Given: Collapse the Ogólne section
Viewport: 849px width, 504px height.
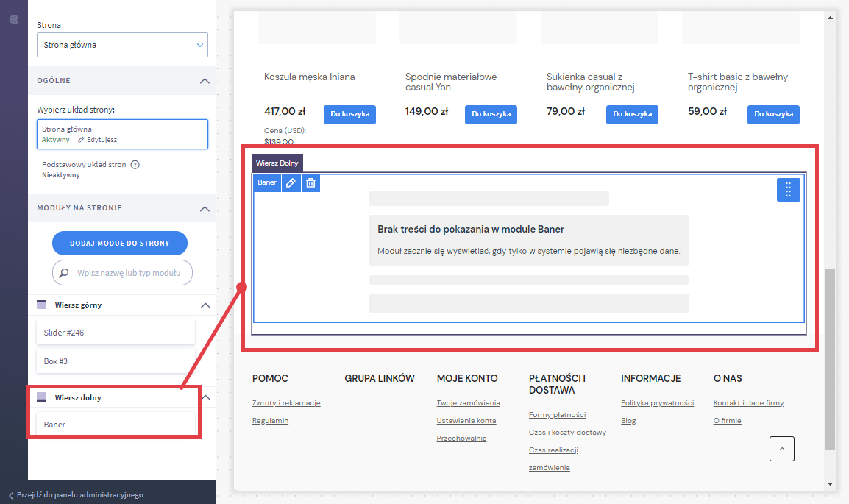Looking at the screenshot, I should 205,81.
